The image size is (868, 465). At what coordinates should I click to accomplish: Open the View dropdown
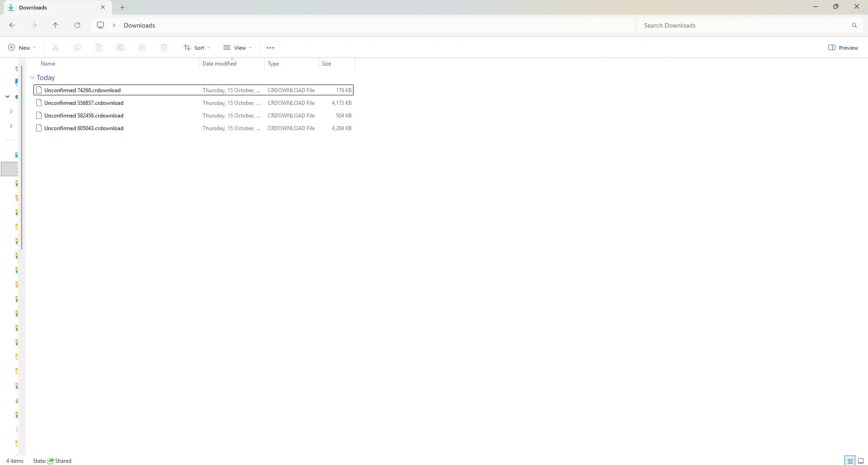[x=237, y=47]
